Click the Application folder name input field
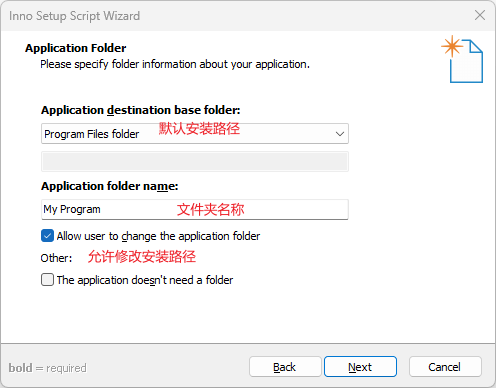The image size is (496, 388). (x=195, y=209)
